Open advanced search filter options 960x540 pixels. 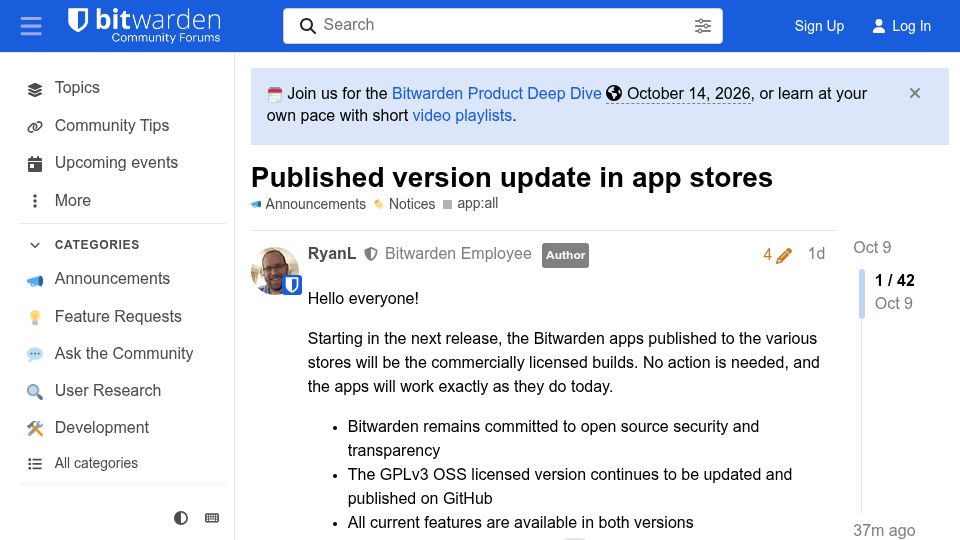click(702, 26)
